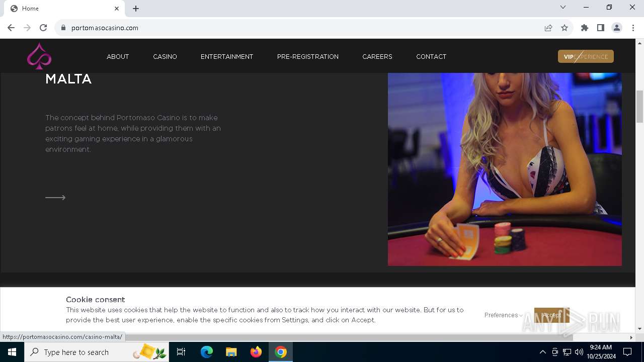Open the CAREERS menu item
This screenshot has width=644, height=362.
pos(377,56)
